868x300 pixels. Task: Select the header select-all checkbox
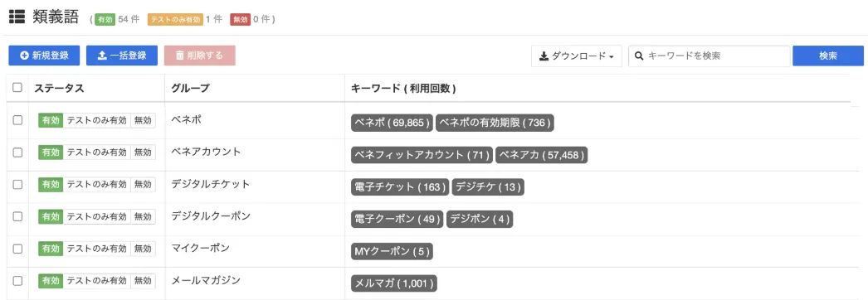[x=17, y=88]
